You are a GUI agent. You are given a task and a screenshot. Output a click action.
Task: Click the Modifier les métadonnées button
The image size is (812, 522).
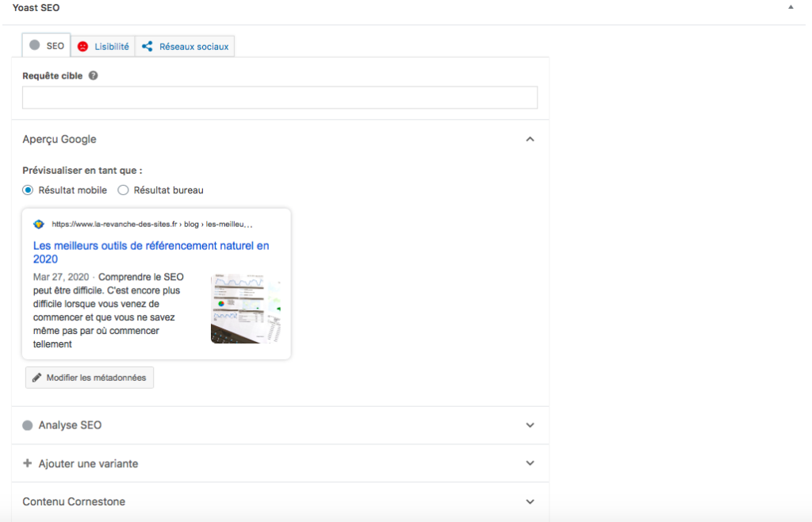pyautogui.click(x=90, y=378)
